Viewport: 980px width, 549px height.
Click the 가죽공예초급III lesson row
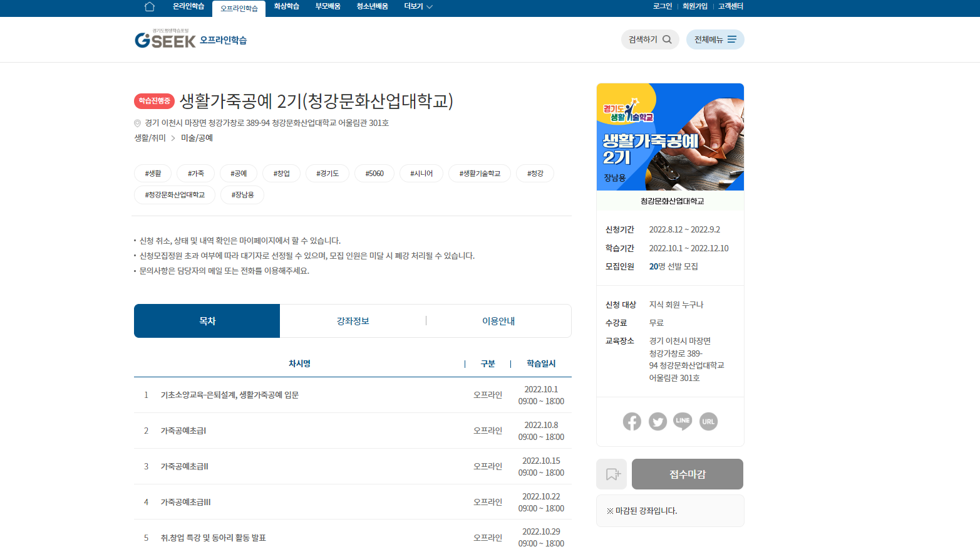click(x=353, y=502)
